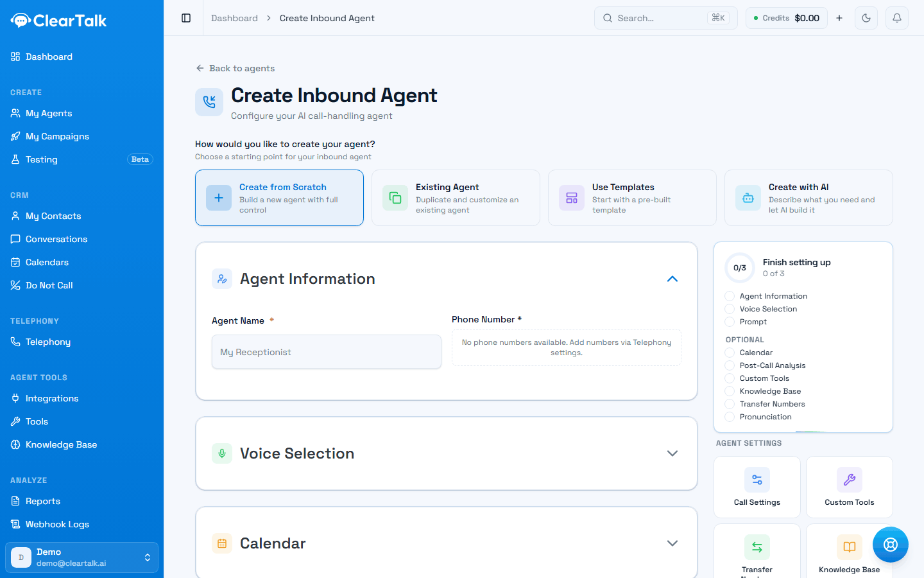Click the Voice Selection microphone icon
Image resolution: width=924 pixels, height=578 pixels.
222,453
